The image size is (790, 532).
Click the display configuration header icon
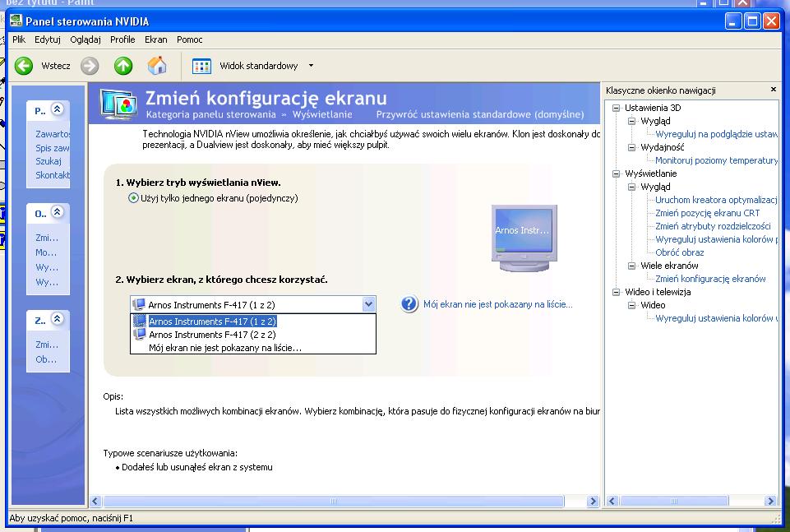pos(118,104)
